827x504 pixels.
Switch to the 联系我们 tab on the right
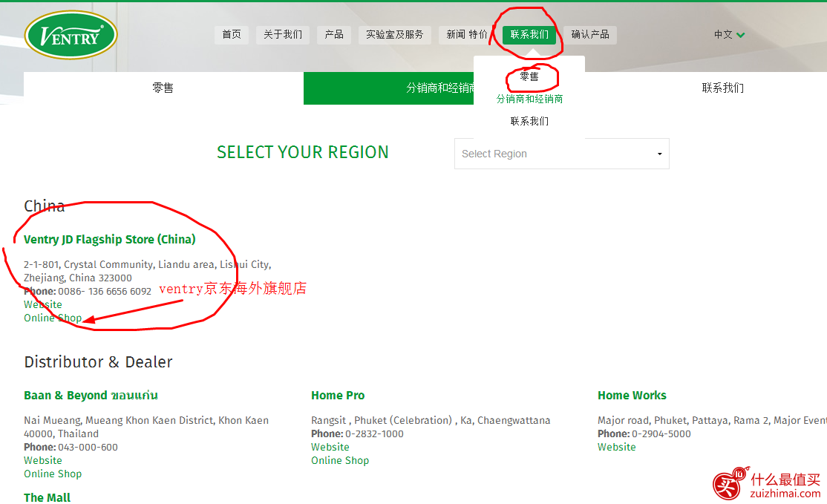(722, 88)
